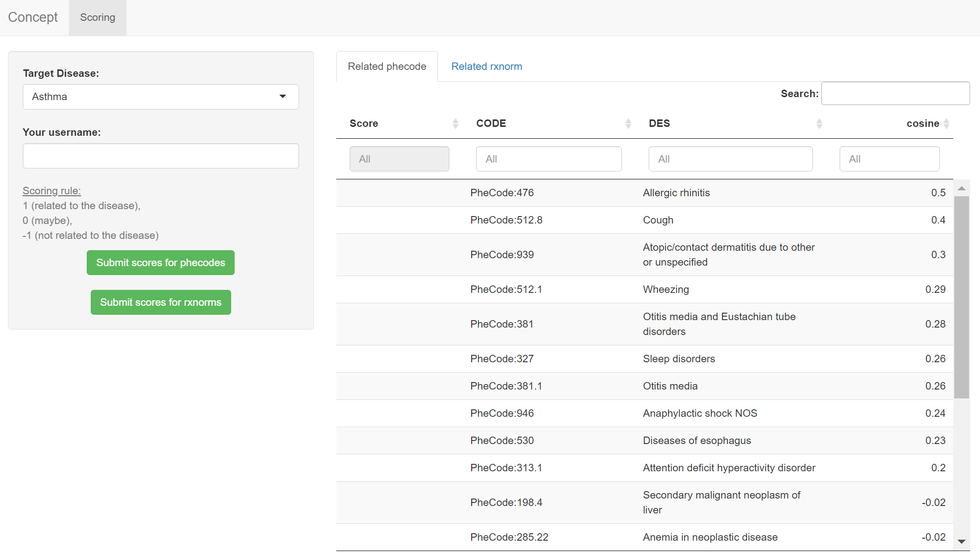Sort table by CODE column arrows
Viewport: 980px width, 558px height.
(x=628, y=123)
